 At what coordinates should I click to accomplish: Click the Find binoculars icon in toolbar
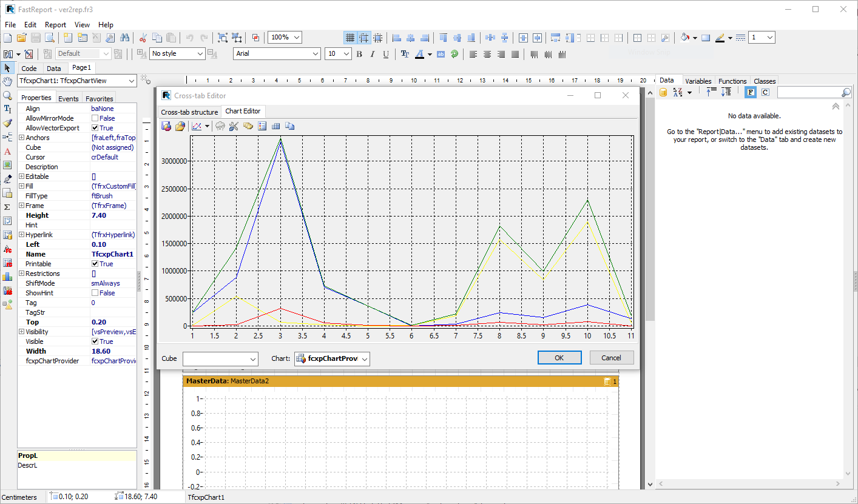[124, 38]
